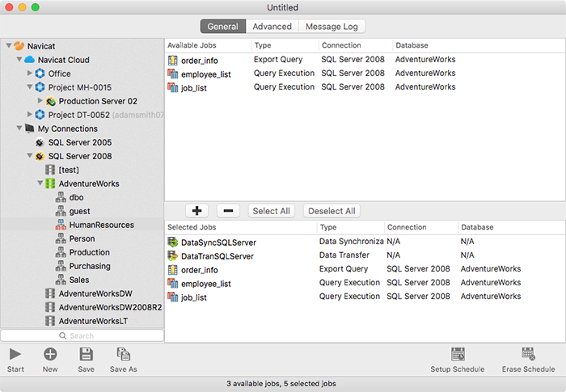The height and width of the screenshot is (392, 566).
Task: Select AdventureWorksDW2008R2 database
Action: coord(110,307)
